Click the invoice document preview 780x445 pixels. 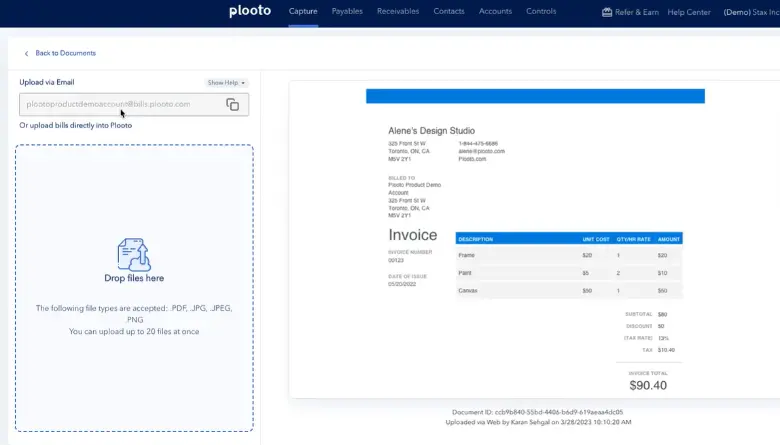(535, 239)
